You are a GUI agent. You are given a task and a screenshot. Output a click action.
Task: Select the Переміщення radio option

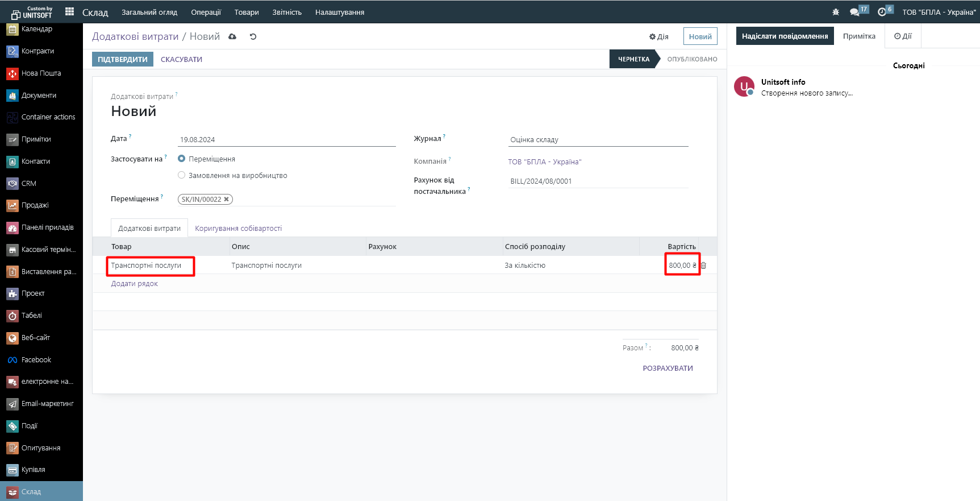(182, 159)
